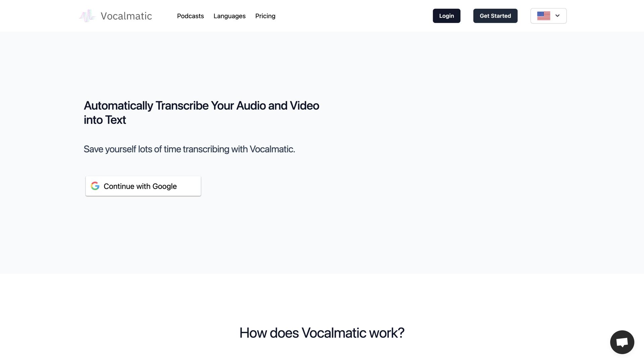
Task: Open the Languages page
Action: pyautogui.click(x=229, y=16)
